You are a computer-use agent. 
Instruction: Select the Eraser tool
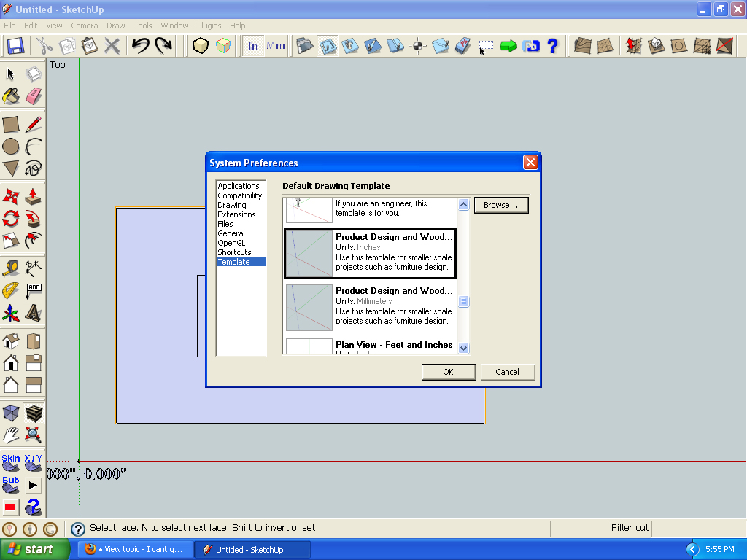coord(34,96)
